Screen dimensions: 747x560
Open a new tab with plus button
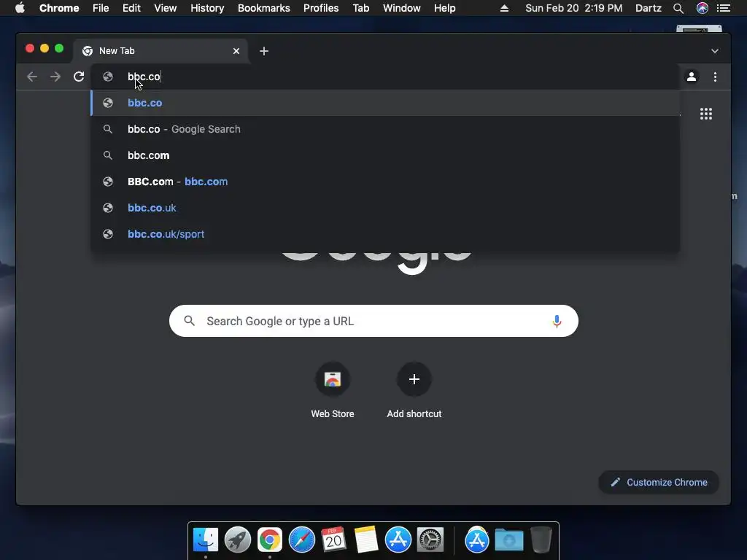(264, 51)
